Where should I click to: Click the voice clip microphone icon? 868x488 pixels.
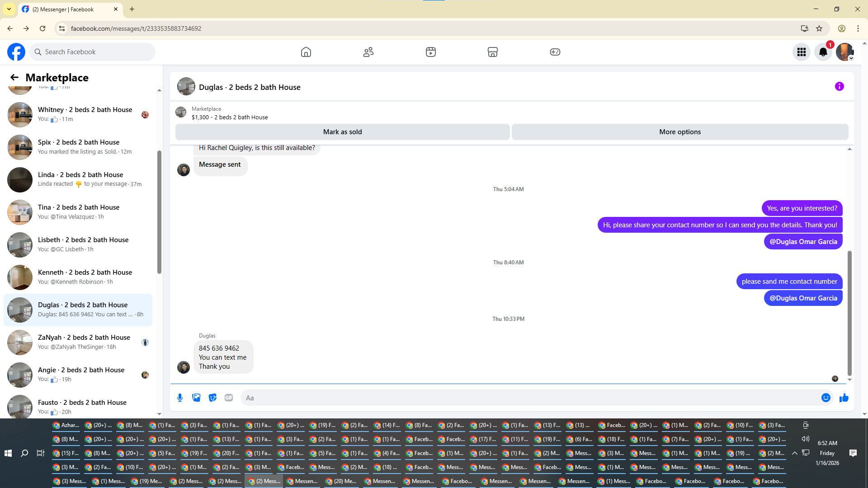(x=180, y=398)
